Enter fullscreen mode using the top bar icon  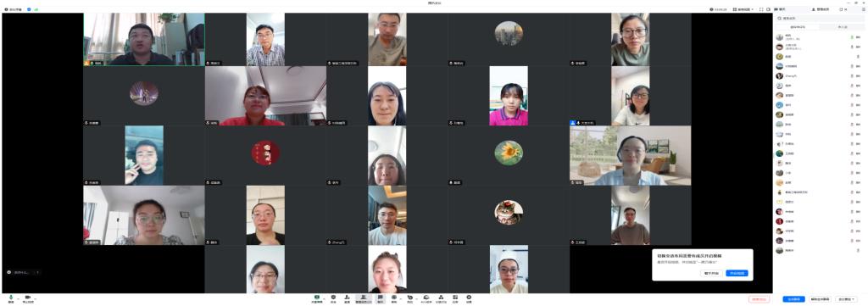pos(762,9)
